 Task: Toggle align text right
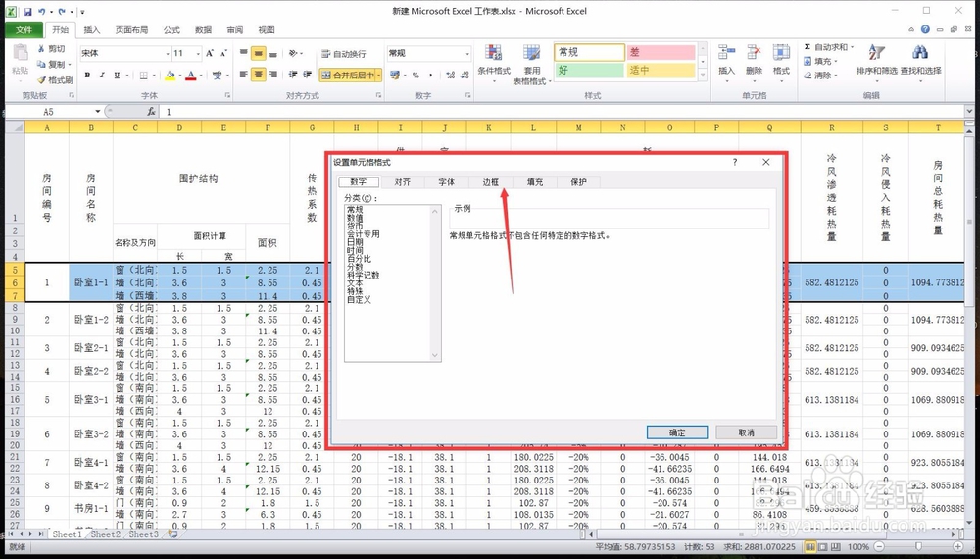[273, 75]
